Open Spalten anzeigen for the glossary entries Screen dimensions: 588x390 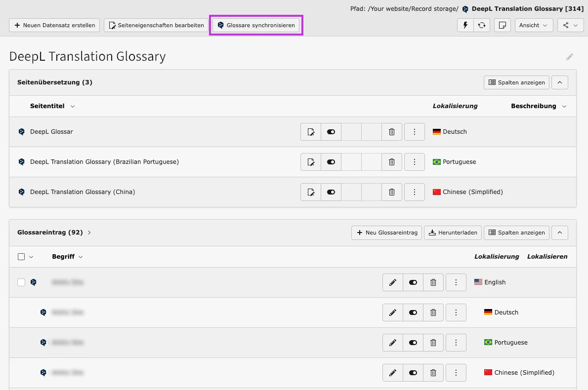516,232
